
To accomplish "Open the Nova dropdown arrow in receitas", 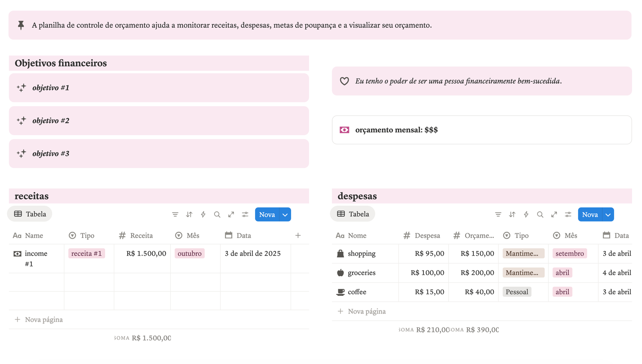I will coord(285,214).
